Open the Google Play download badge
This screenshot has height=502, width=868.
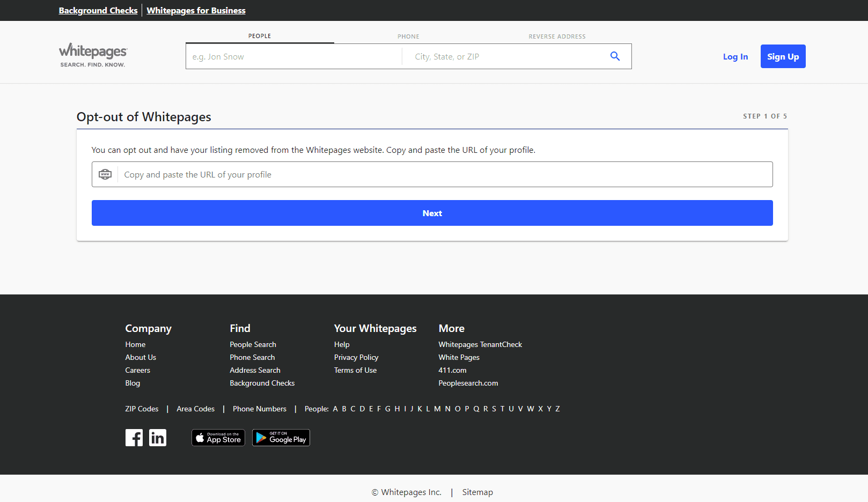[281, 438]
